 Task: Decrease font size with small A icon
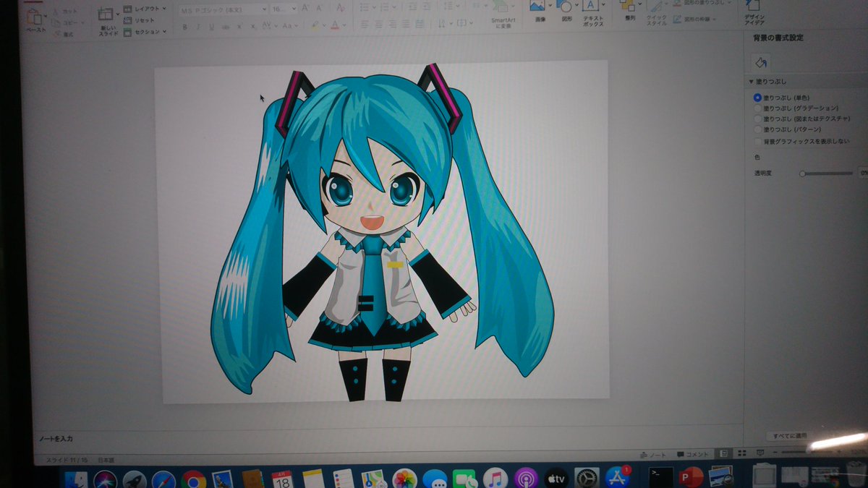[319, 9]
